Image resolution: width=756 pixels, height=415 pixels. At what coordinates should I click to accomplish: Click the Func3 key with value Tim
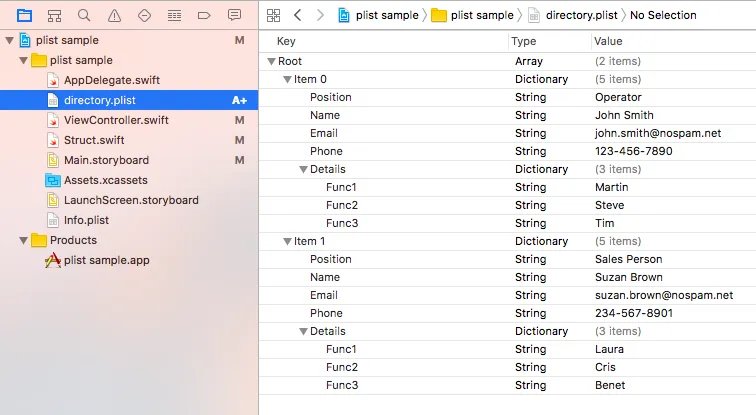(342, 223)
